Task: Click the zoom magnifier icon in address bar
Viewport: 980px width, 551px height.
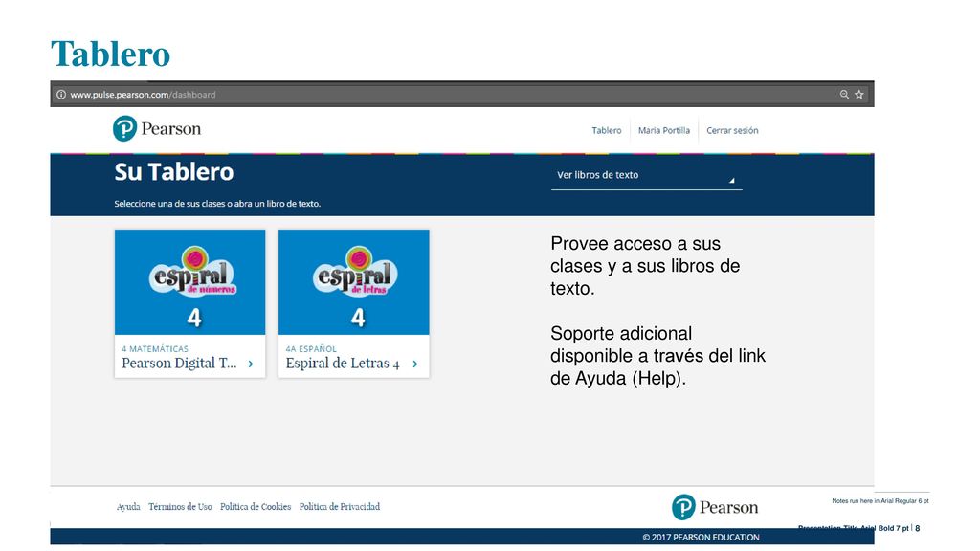Action: 844,95
